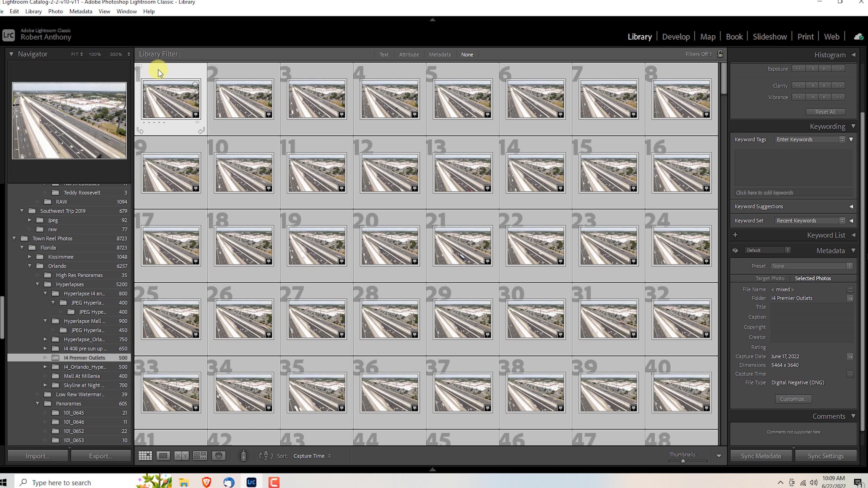868x488 pixels.
Task: Click the cloud sync status icon
Action: [858, 37]
